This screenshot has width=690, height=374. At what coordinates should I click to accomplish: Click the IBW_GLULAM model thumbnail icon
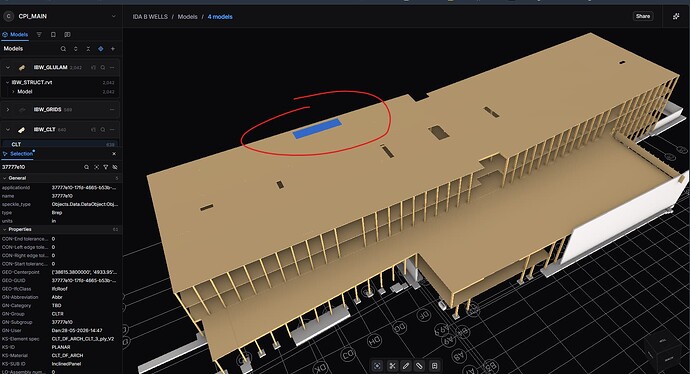[22, 67]
